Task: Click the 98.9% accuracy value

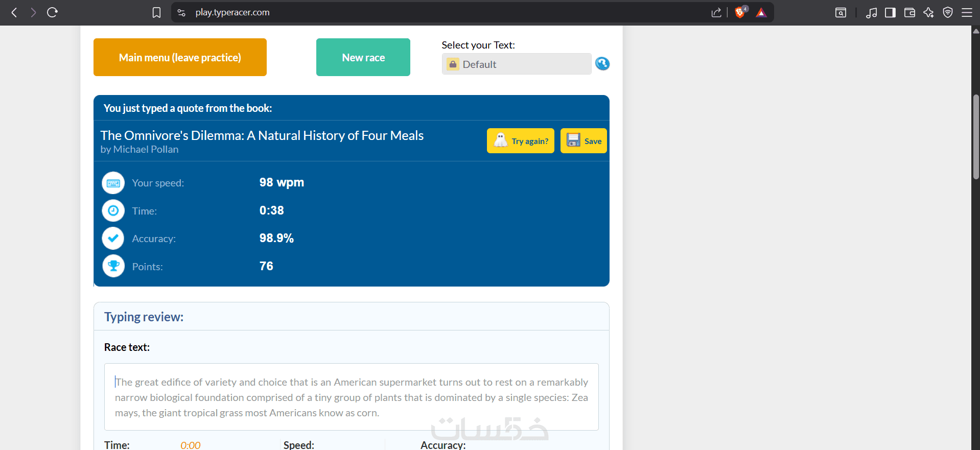Action: tap(276, 238)
